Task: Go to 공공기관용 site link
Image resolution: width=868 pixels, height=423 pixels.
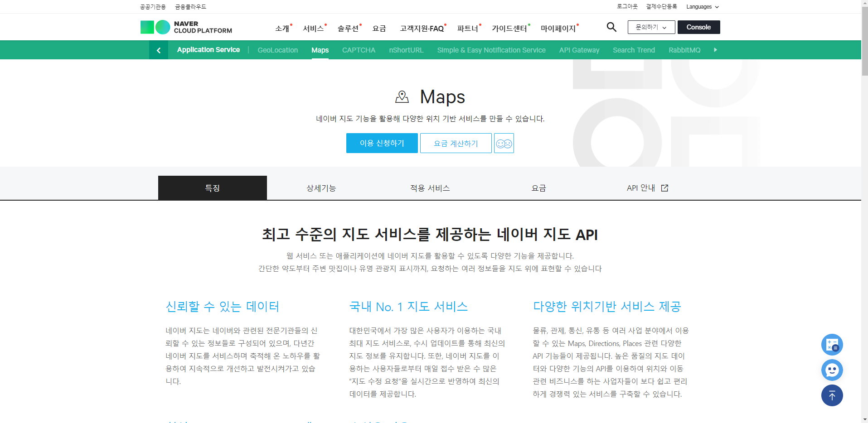Action: tap(153, 7)
